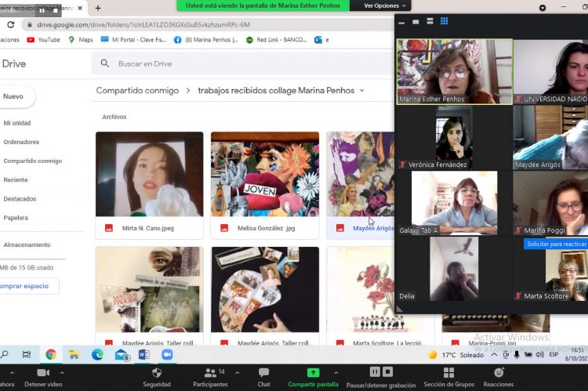
Task: Click Solicitar para reactivar button
Action: pyautogui.click(x=555, y=244)
